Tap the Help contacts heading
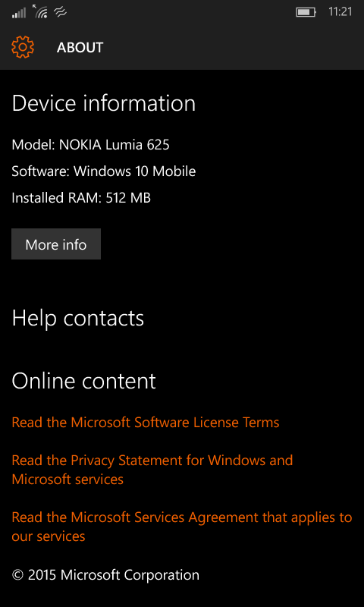 (78, 318)
